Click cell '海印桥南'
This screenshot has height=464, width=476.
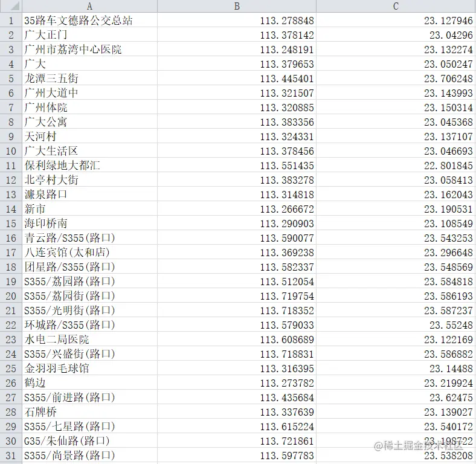(x=89, y=223)
